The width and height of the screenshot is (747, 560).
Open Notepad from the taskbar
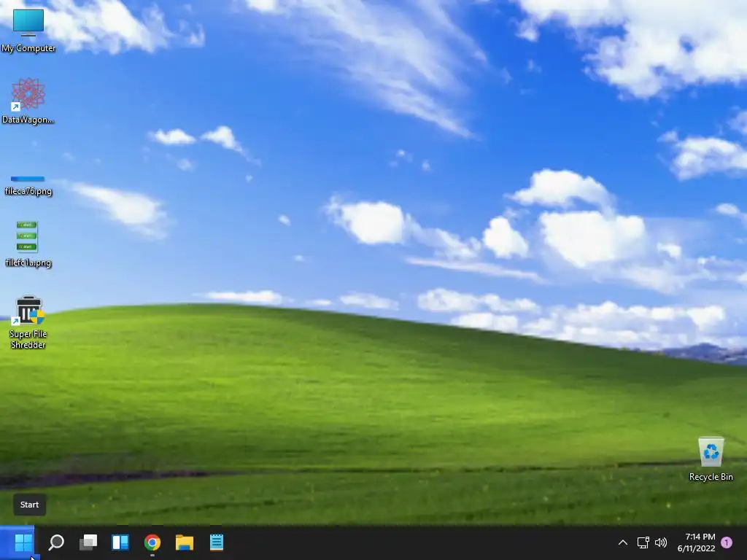click(x=216, y=542)
